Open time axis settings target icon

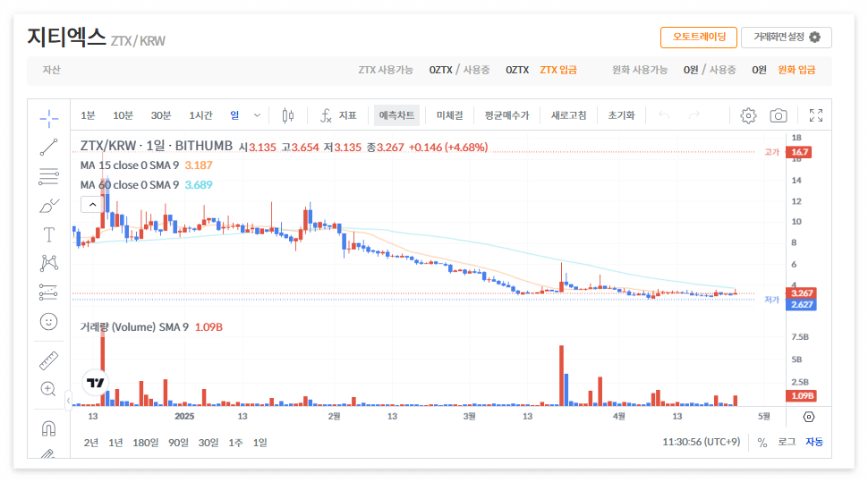tap(809, 417)
